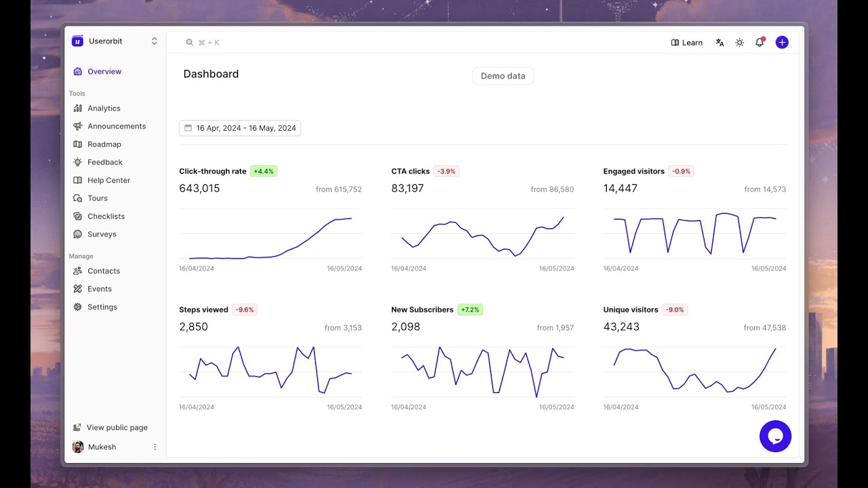Click the Demo data badge
This screenshot has height=488, width=868.
[x=503, y=76]
